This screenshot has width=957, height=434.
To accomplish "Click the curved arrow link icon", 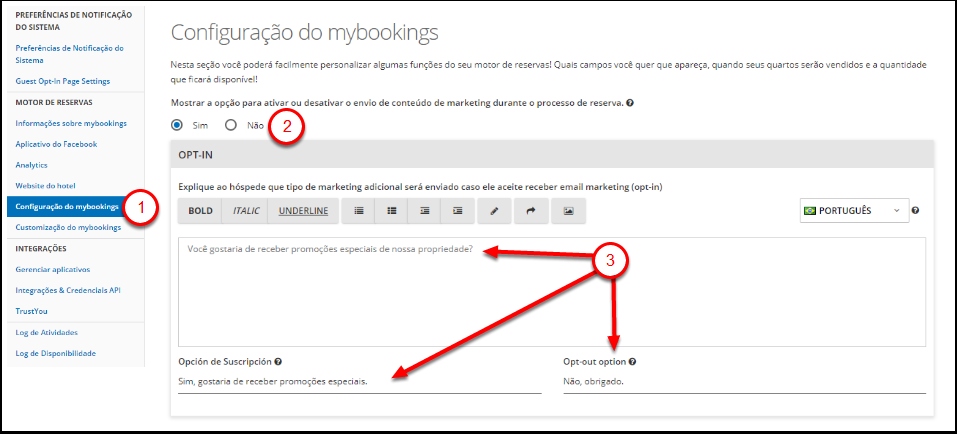I will (531, 211).
